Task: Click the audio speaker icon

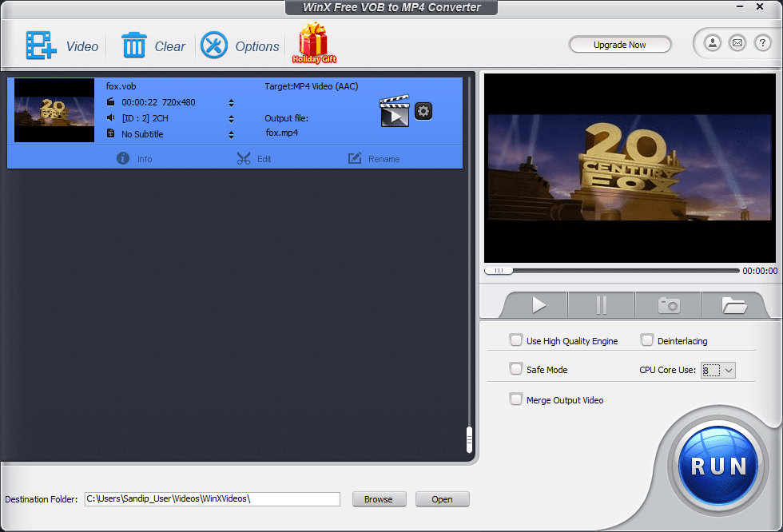Action: click(111, 117)
